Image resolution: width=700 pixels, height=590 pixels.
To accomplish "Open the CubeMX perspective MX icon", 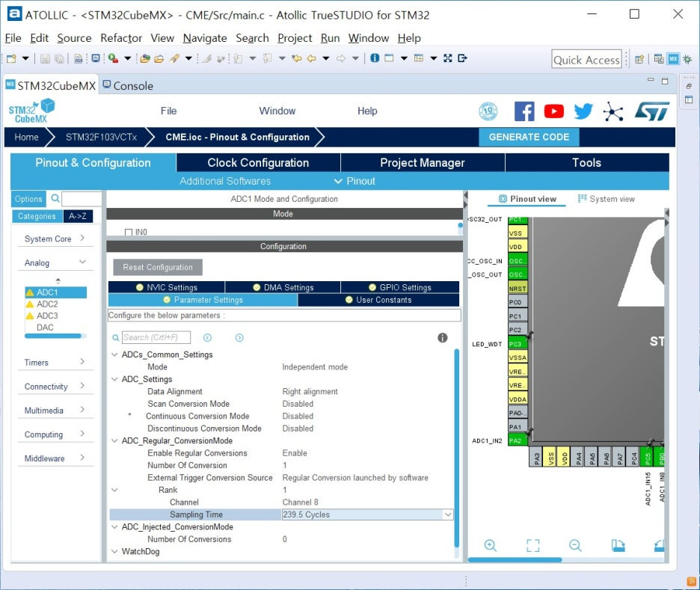I will 673,59.
